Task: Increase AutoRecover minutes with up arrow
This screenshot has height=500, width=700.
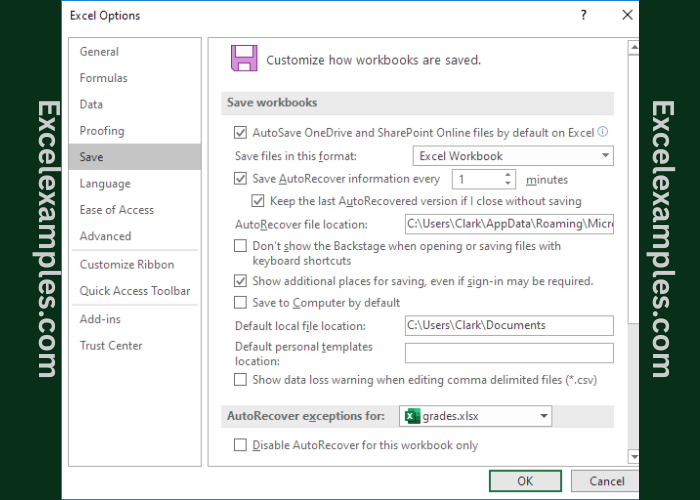Action: click(508, 175)
